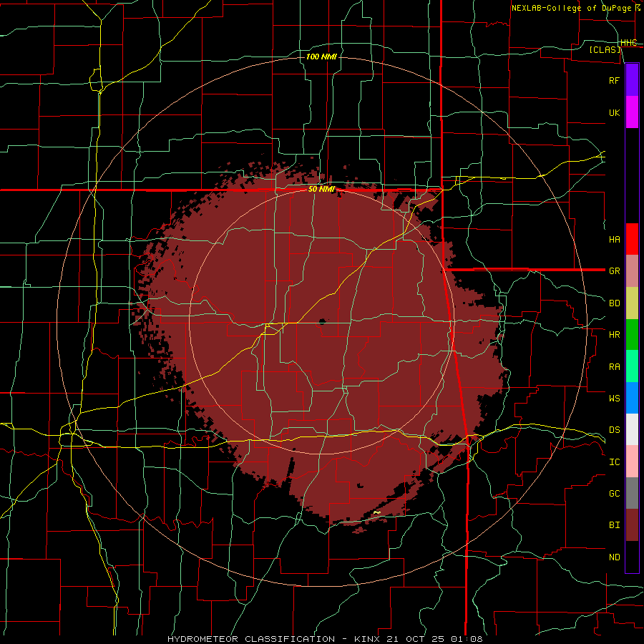The width and height of the screenshot is (644, 644).
Task: Select the pink GR legend color swatch
Action: click(632, 271)
